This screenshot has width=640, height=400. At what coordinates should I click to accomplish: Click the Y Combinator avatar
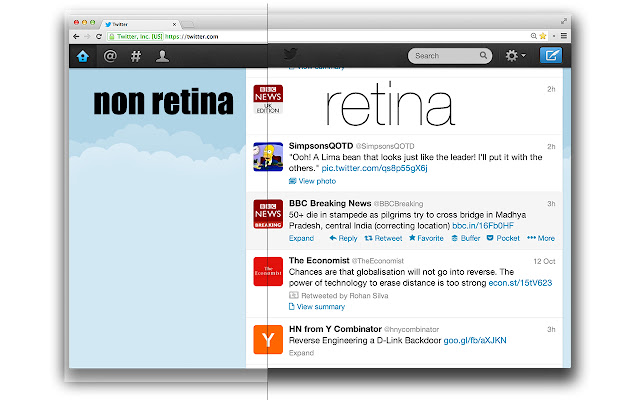click(x=268, y=340)
